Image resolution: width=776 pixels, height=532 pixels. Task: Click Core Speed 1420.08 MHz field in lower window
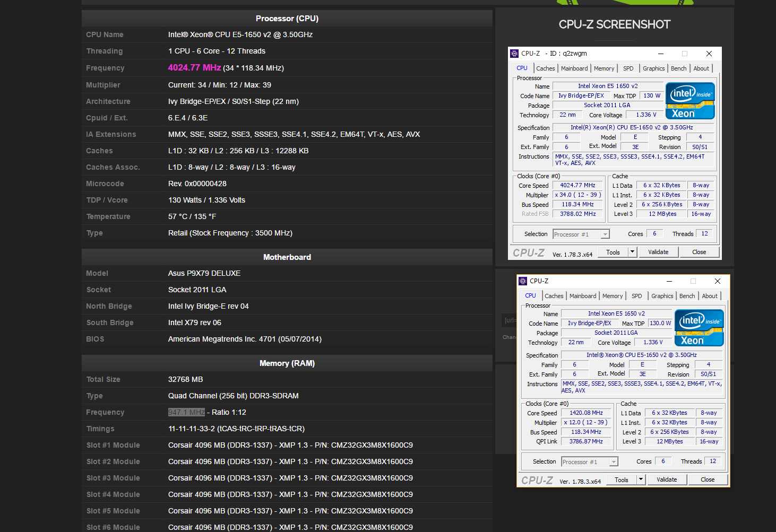coord(586,413)
